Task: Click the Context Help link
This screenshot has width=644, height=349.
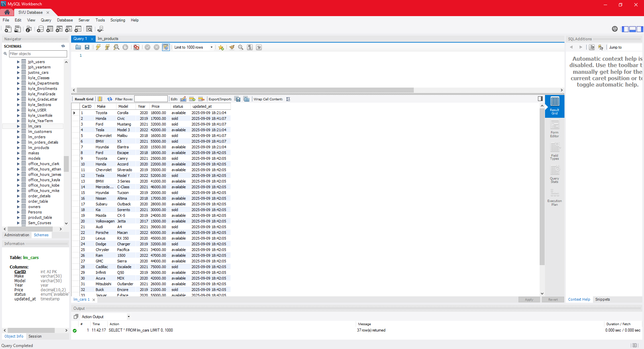Action: coord(579,299)
